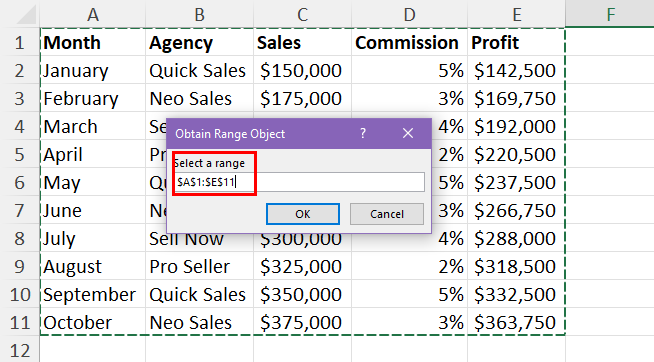
Task: Click the OK button in the dialog
Action: (303, 214)
